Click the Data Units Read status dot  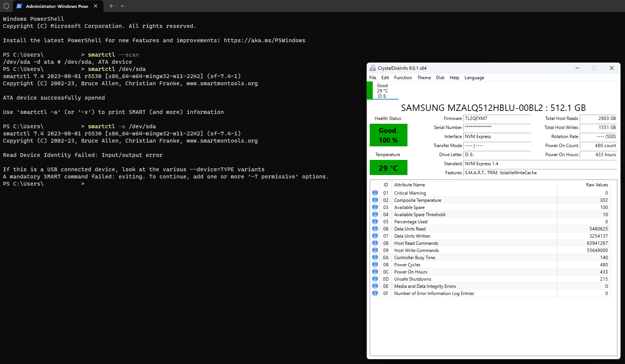tap(375, 229)
